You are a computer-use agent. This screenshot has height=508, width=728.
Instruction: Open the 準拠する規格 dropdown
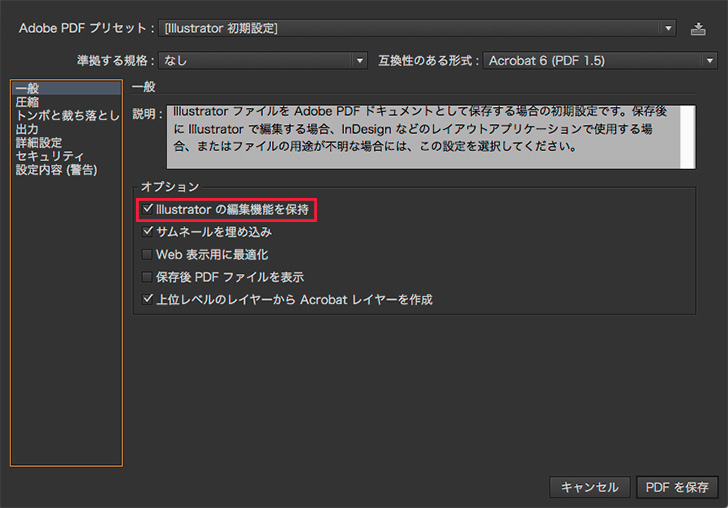(x=263, y=60)
